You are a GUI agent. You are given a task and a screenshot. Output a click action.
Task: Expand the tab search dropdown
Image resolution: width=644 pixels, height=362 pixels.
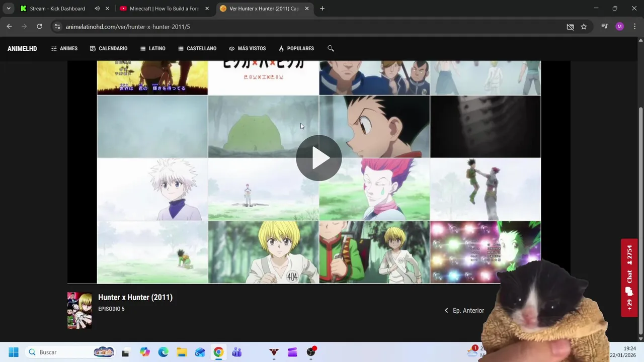click(9, 9)
